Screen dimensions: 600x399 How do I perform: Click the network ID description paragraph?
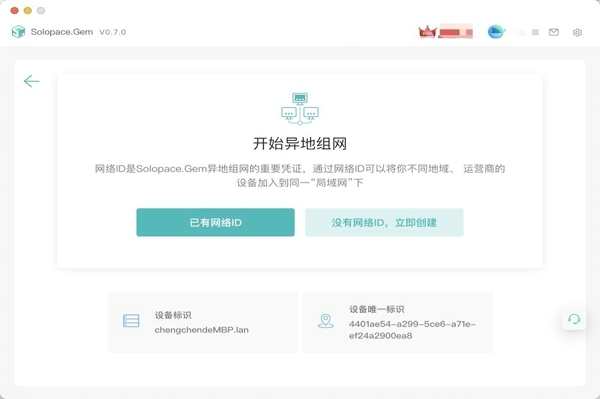300,176
